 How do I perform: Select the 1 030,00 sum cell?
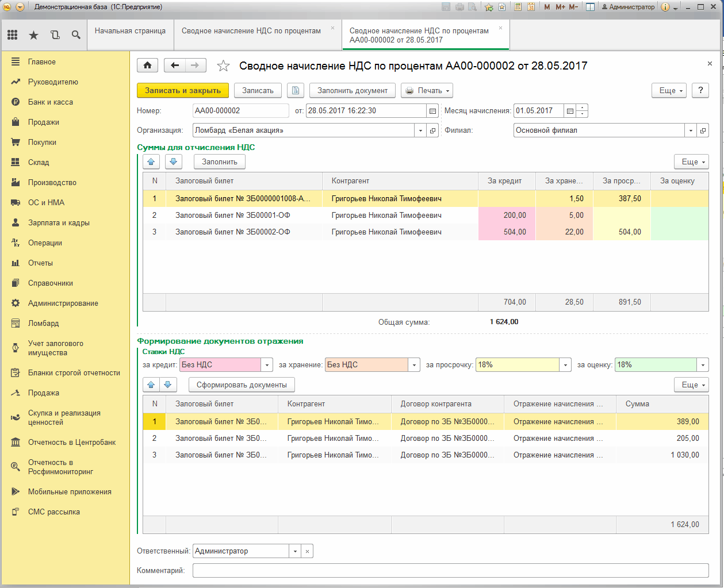tap(662, 455)
